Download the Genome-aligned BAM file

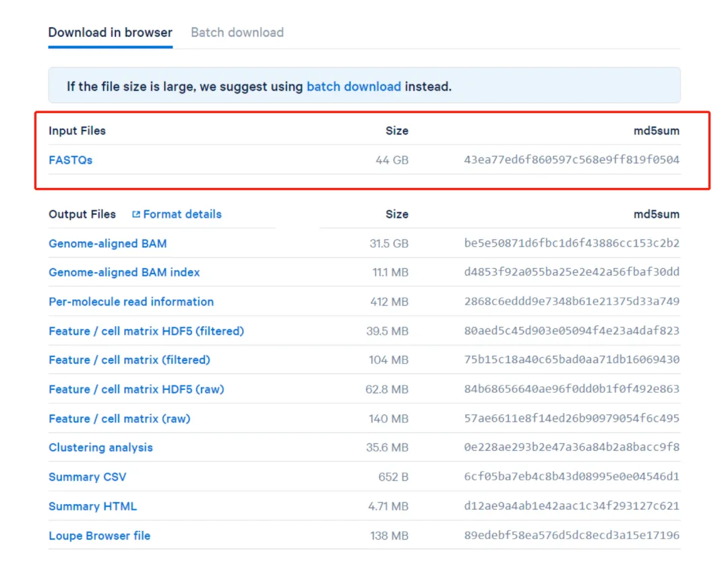pos(107,243)
